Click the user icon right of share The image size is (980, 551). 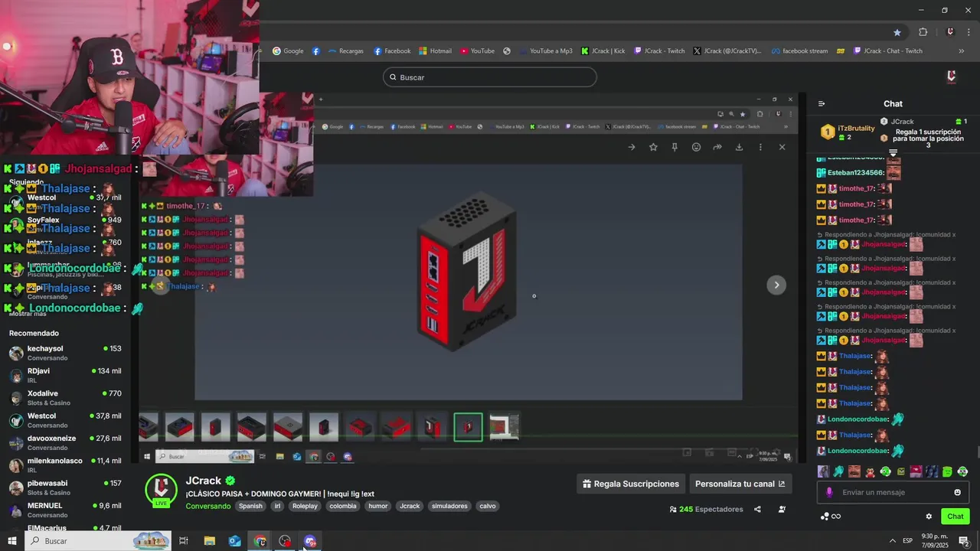(782, 509)
